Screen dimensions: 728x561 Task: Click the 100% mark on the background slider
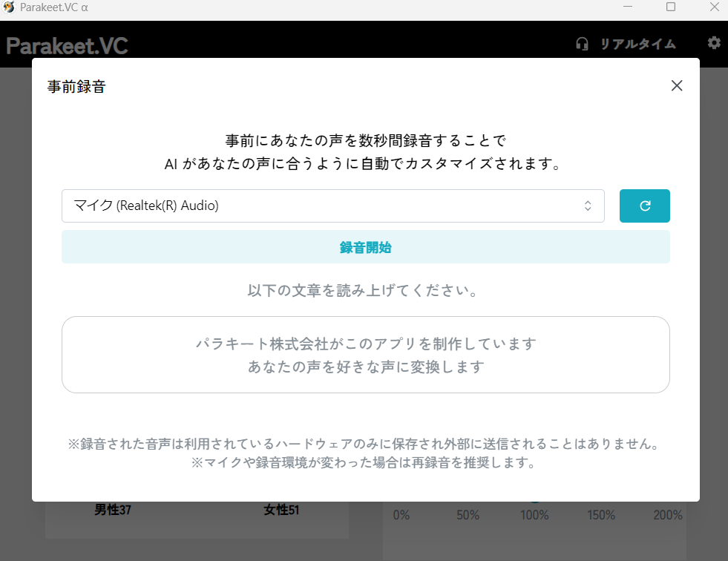(x=534, y=515)
